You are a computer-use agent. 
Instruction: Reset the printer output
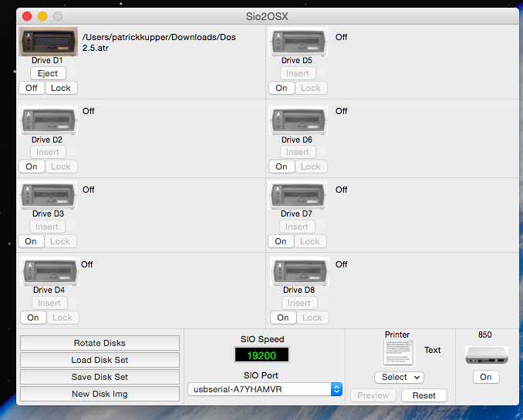(x=424, y=395)
